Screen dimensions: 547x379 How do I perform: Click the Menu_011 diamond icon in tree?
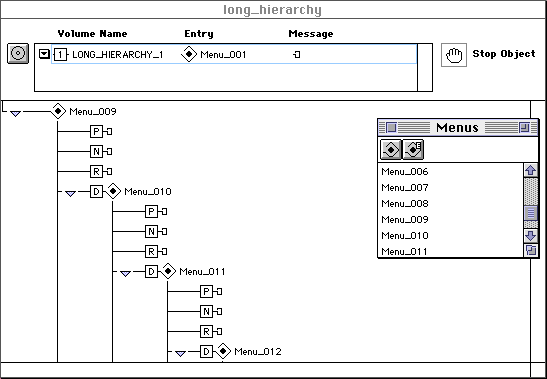(x=168, y=271)
